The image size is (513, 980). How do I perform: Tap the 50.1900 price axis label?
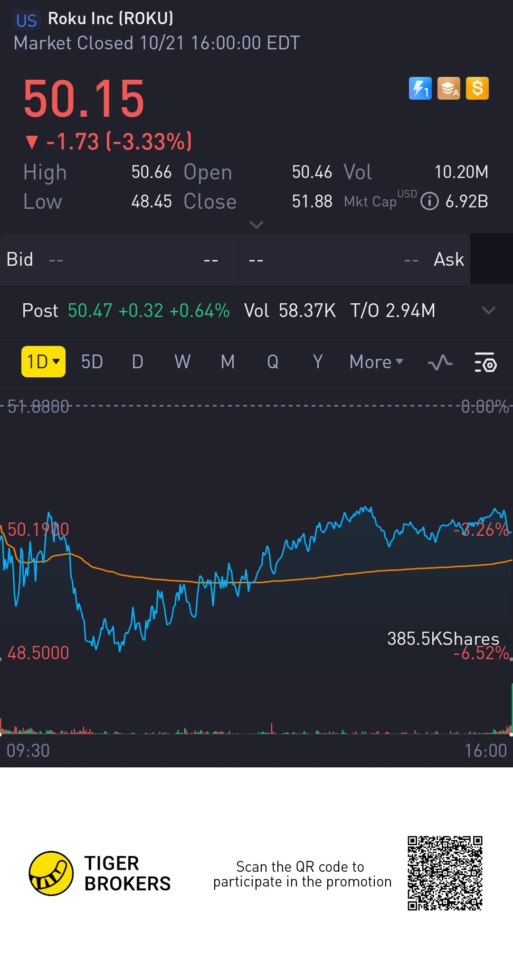(38, 529)
